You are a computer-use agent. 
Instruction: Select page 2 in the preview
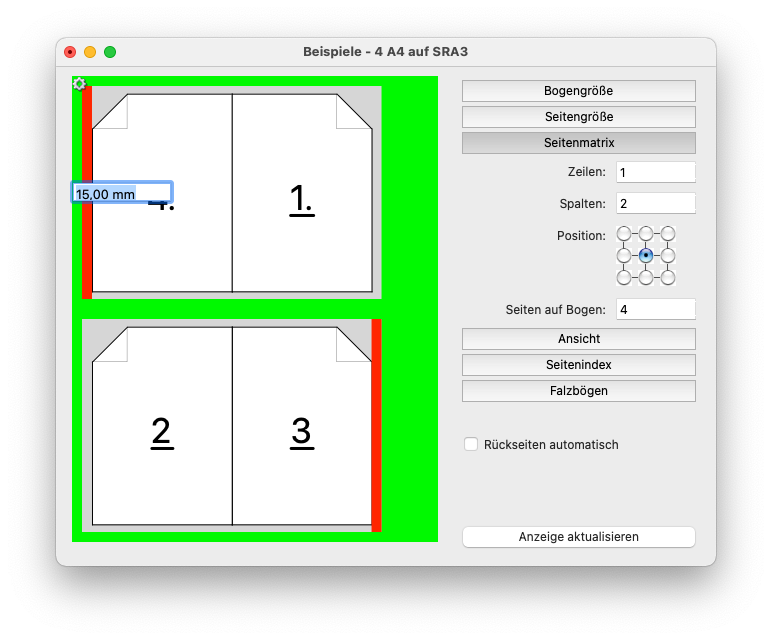coord(162,426)
